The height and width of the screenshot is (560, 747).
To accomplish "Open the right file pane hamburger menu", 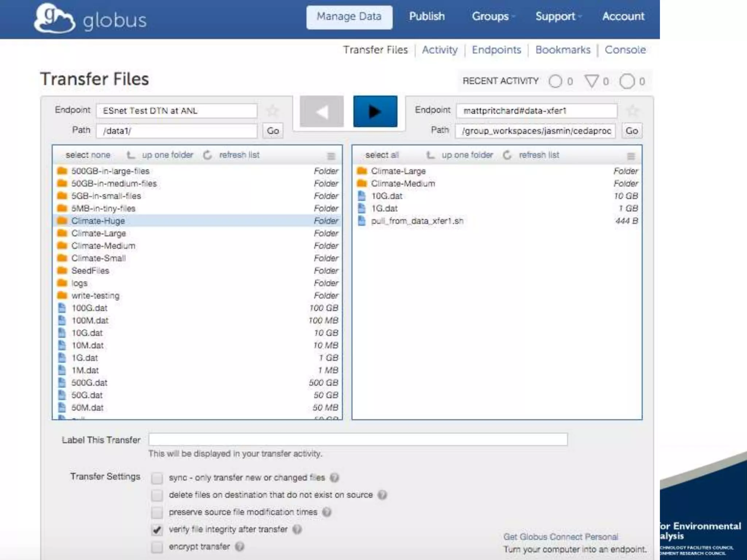I will pyautogui.click(x=631, y=156).
